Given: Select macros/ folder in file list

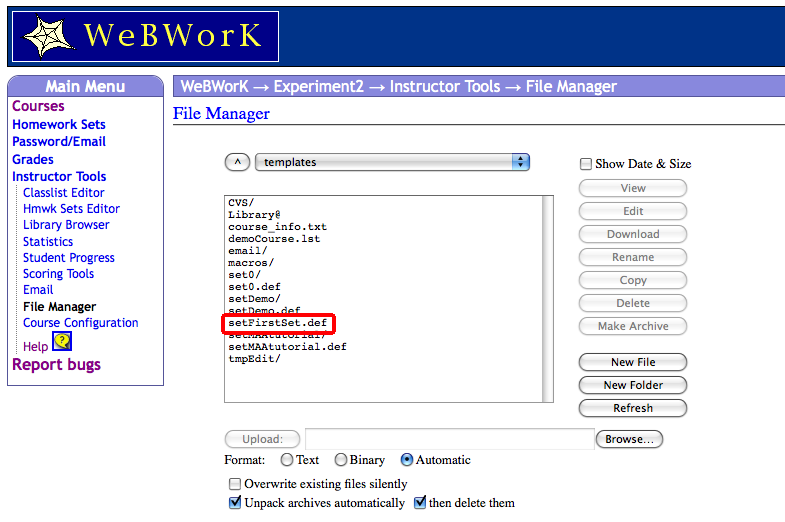Looking at the screenshot, I should click(x=251, y=263).
